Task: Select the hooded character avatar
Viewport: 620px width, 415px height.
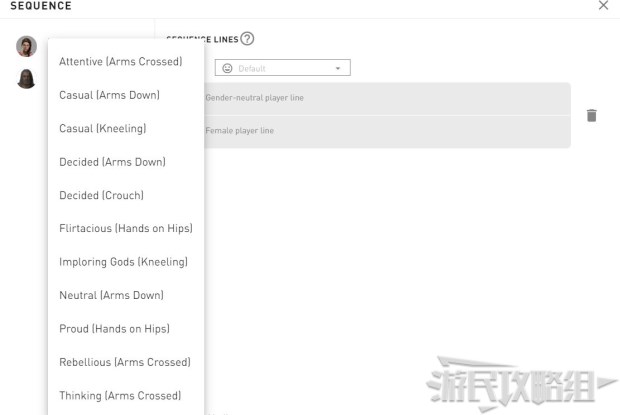Action: pyautogui.click(x=26, y=79)
